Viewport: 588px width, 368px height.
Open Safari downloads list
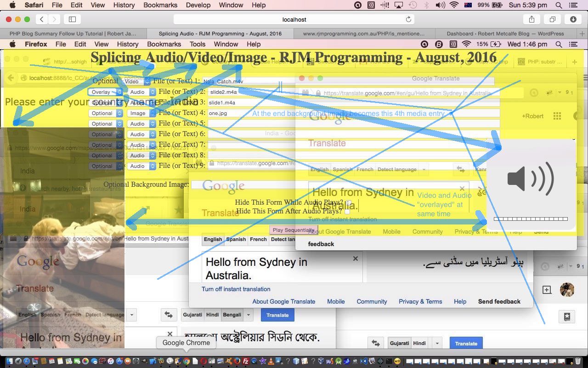[x=573, y=19]
